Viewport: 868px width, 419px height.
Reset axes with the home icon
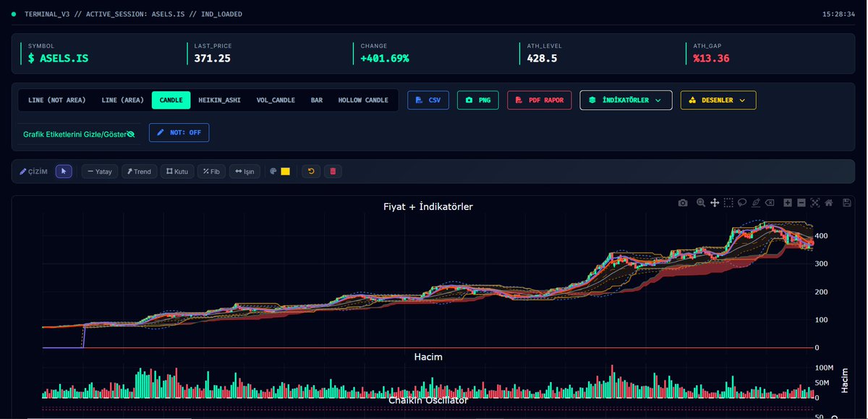tap(829, 203)
